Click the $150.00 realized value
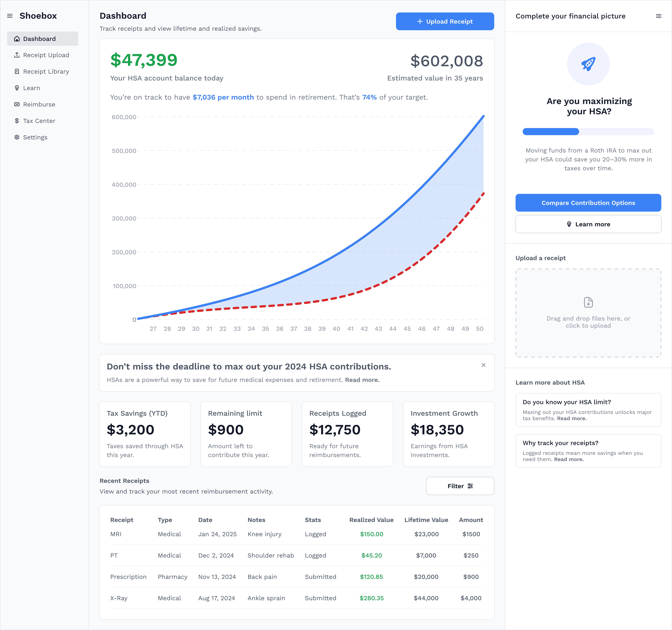 click(371, 534)
